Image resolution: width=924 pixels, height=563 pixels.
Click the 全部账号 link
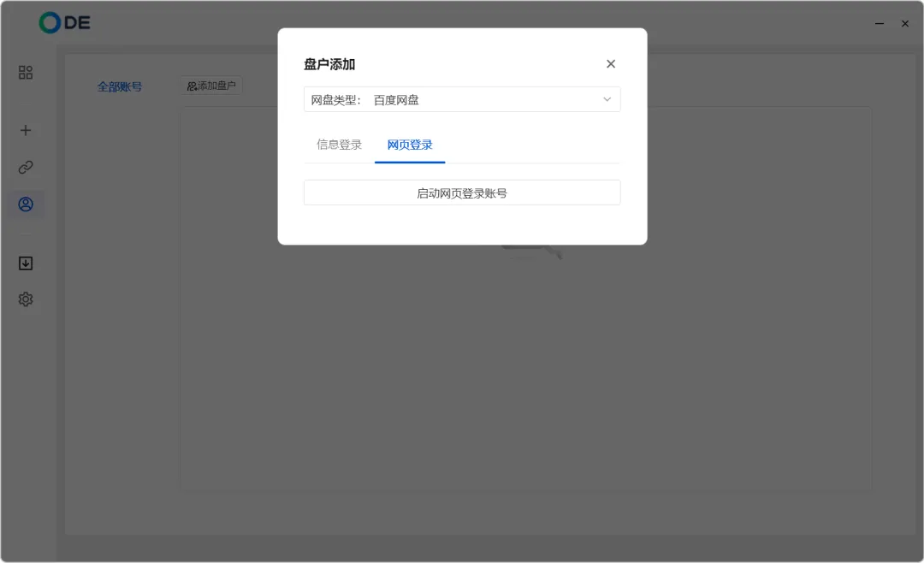(x=120, y=86)
